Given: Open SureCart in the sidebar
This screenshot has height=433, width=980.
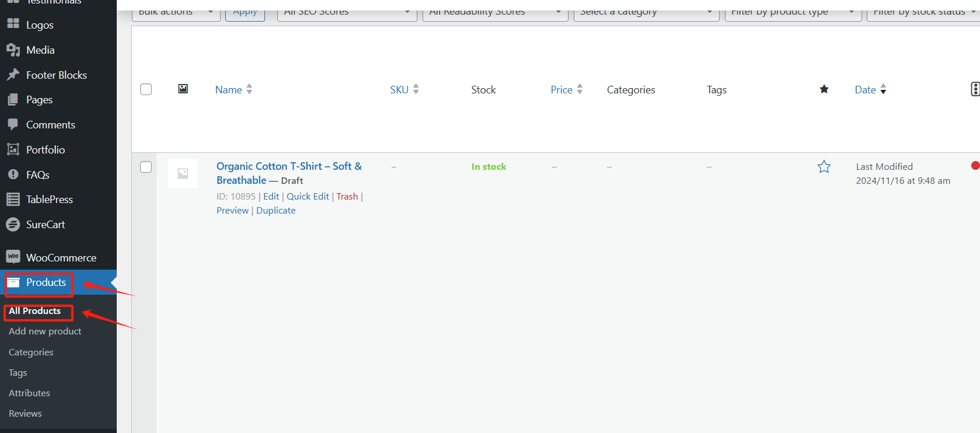Looking at the screenshot, I should 46,225.
